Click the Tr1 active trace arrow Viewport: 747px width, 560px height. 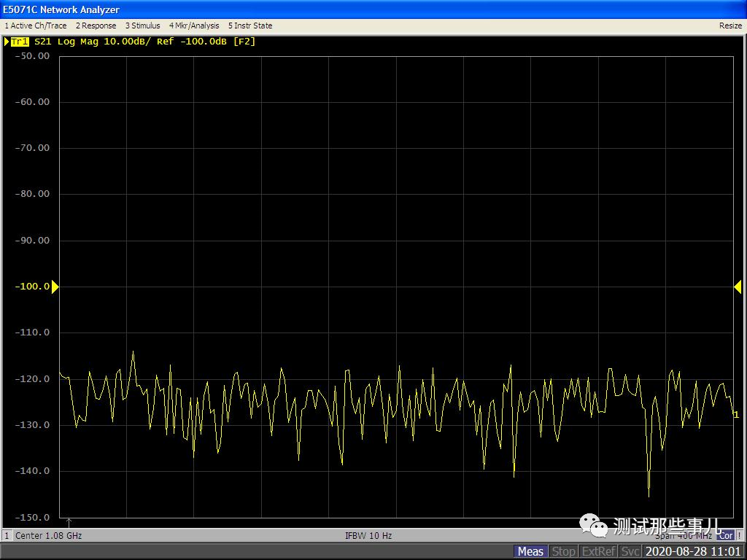[x=7, y=42]
